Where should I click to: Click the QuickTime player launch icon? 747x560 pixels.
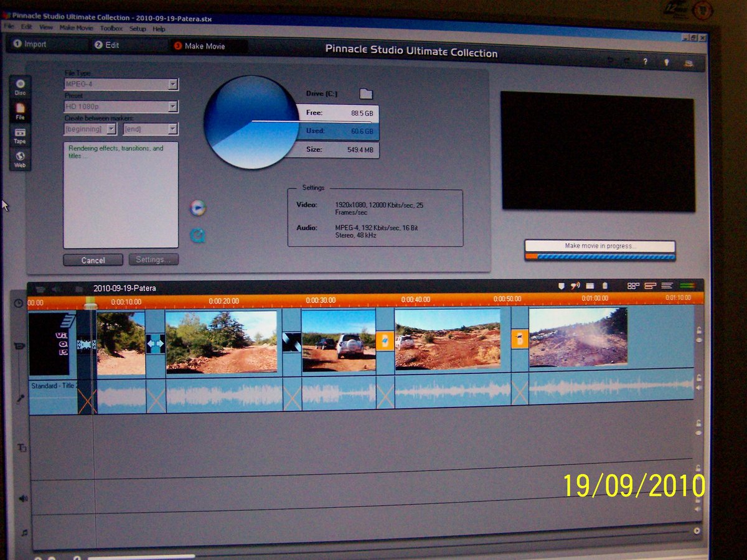click(x=198, y=235)
